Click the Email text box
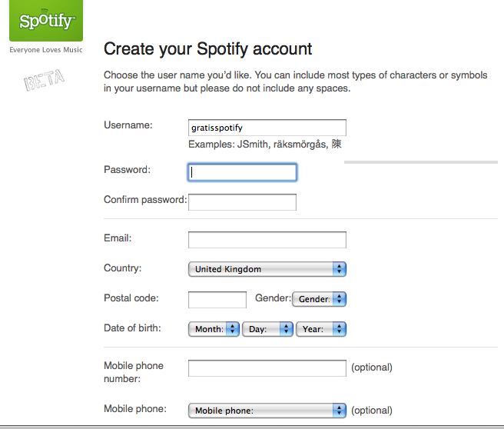Screen dimensions: 504x429 (267, 240)
